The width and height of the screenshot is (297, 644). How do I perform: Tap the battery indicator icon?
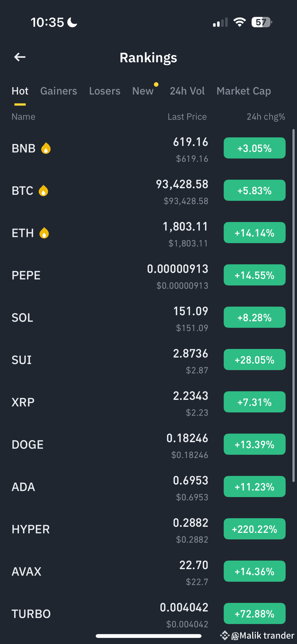point(262,22)
